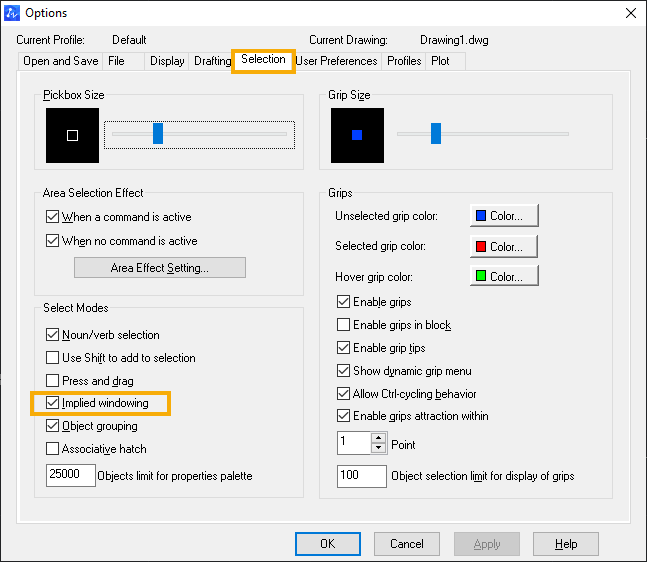
Task: Toggle When no command is active
Action: (x=52, y=241)
